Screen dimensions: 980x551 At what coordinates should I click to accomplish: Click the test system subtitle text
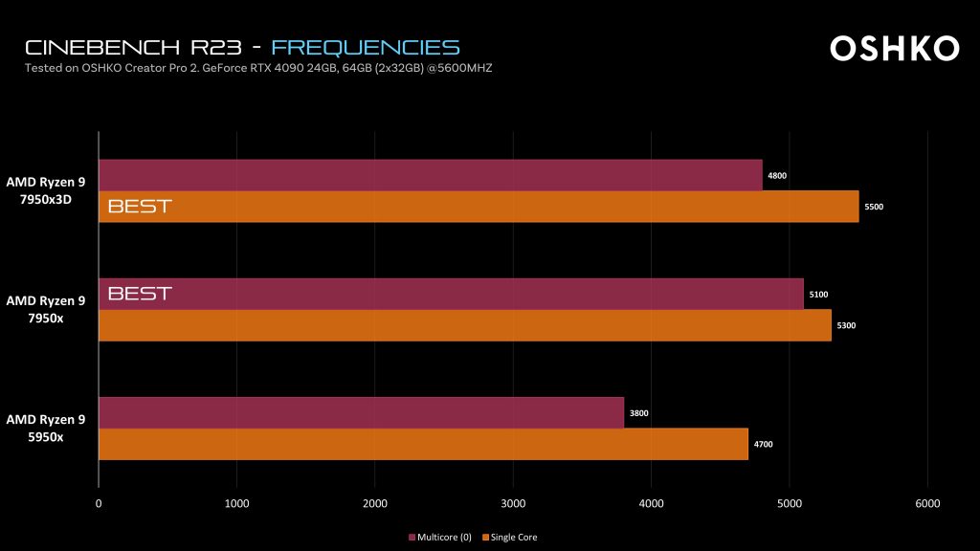[x=258, y=69]
